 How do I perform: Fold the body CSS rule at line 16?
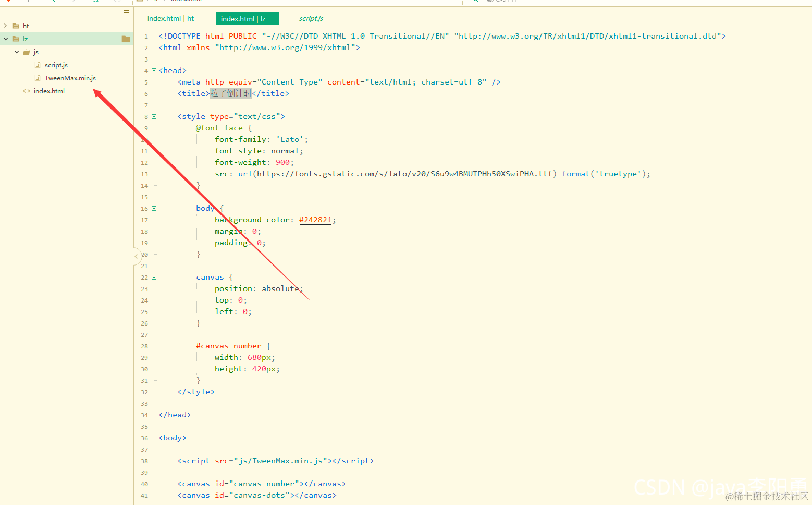point(154,208)
